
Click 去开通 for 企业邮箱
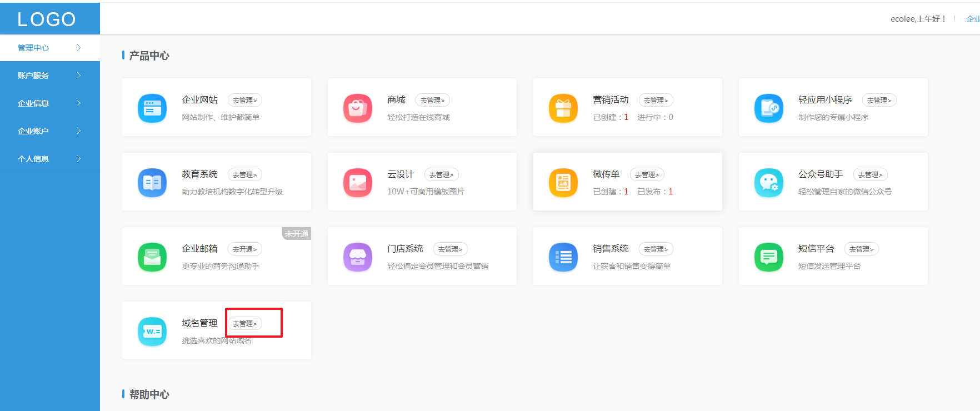pyautogui.click(x=245, y=249)
